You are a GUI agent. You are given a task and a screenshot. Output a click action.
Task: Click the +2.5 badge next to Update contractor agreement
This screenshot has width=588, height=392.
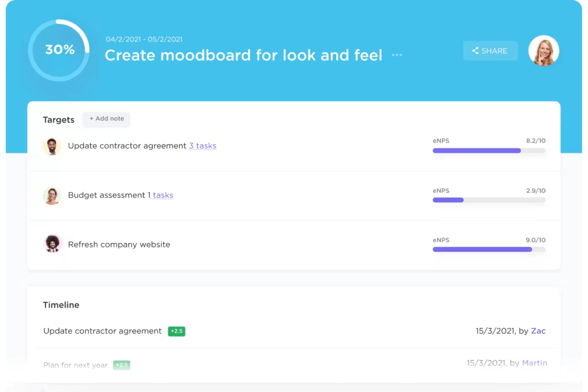click(176, 331)
